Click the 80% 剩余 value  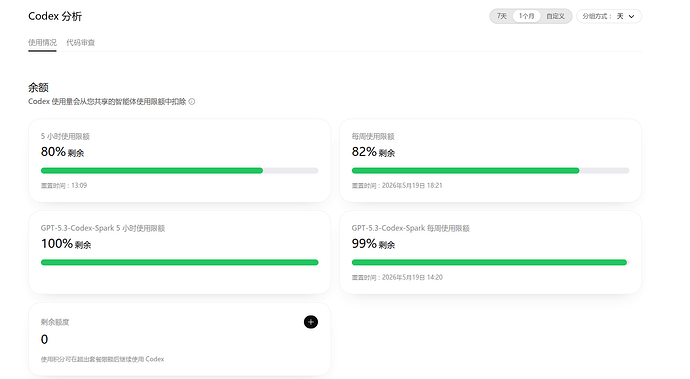(62, 152)
